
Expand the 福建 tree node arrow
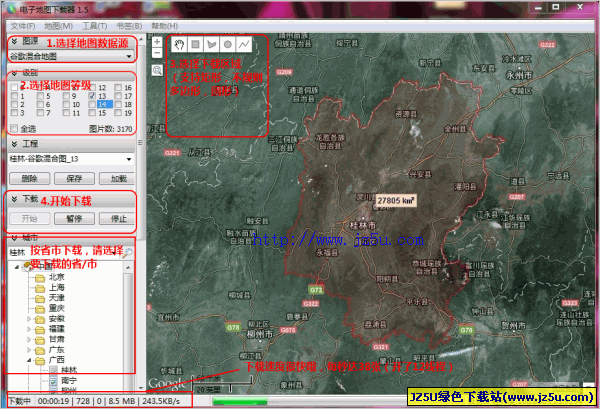[29, 329]
